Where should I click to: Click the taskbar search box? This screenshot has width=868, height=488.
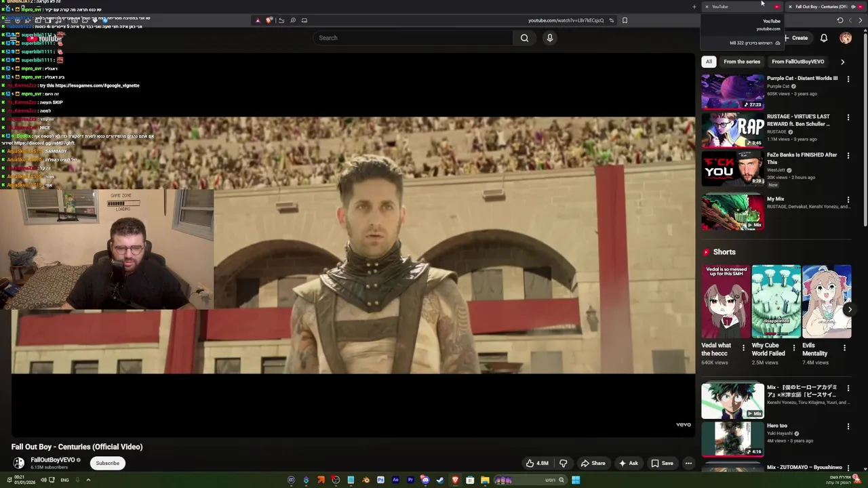click(x=530, y=480)
